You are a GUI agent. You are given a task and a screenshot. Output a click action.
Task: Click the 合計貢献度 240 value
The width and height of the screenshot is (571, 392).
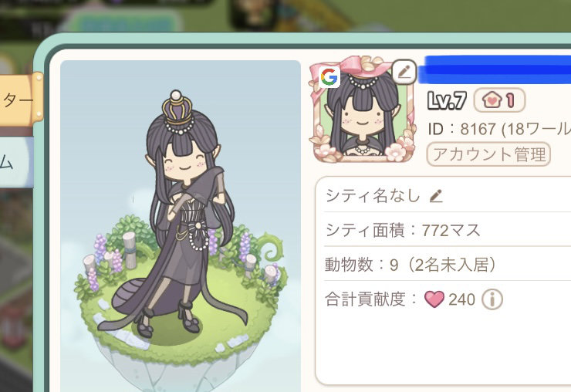tap(461, 299)
